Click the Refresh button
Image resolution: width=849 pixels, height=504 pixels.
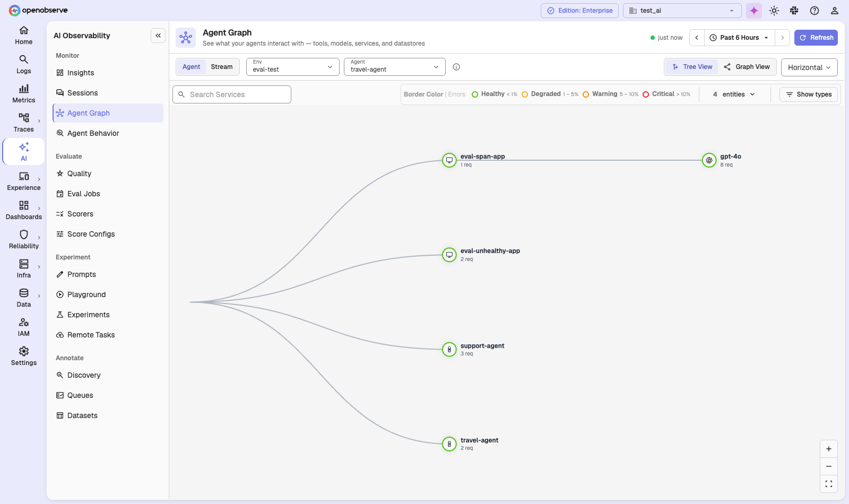coord(816,38)
